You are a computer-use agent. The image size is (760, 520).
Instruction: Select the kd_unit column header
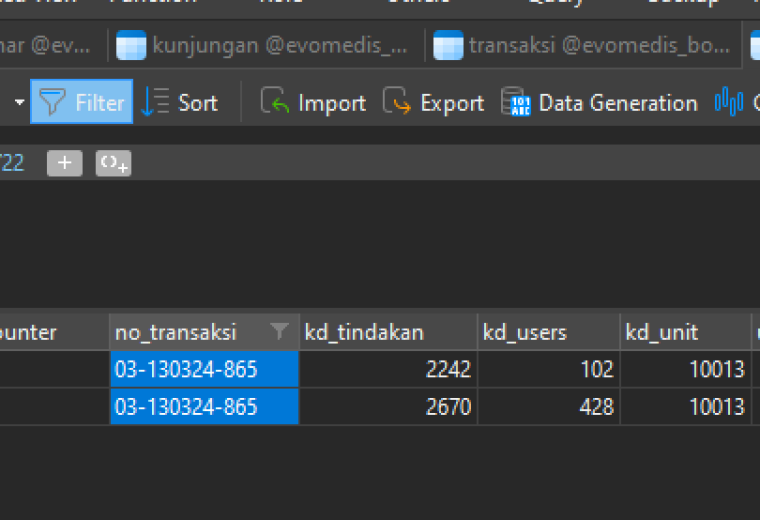[x=686, y=332]
